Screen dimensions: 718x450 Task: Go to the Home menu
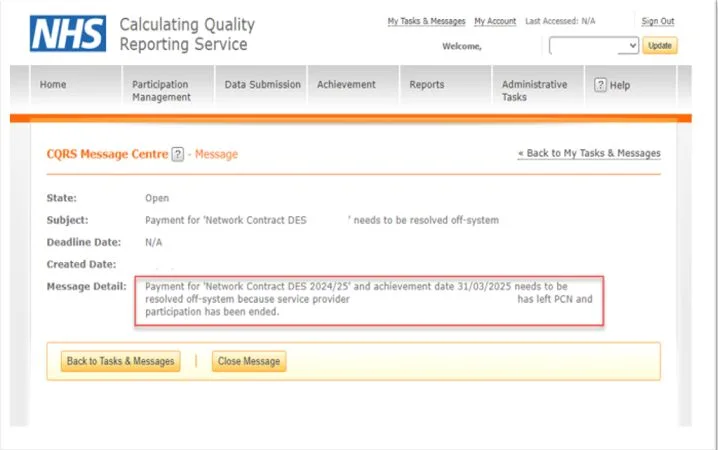click(53, 85)
